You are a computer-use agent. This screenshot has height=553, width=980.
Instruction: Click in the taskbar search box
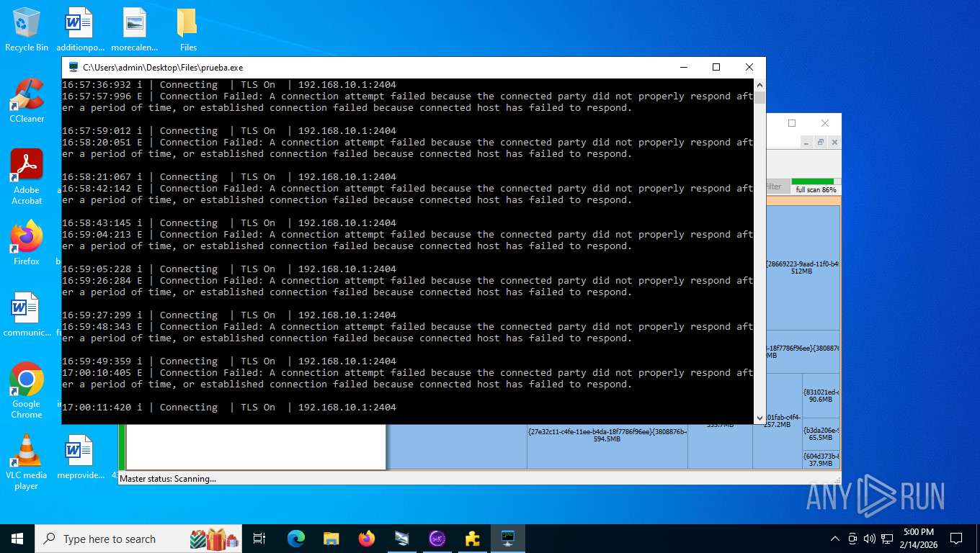(x=139, y=539)
